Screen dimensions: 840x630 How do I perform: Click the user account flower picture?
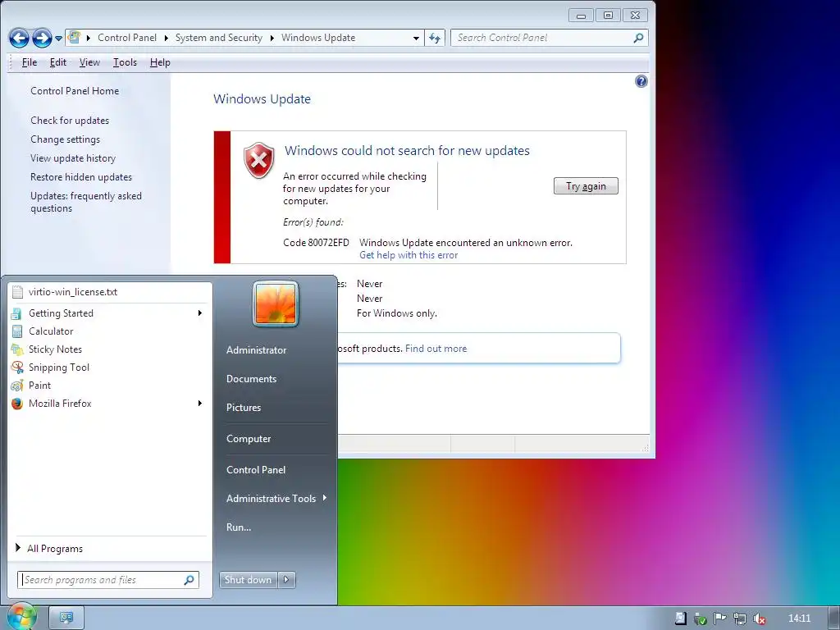275,304
